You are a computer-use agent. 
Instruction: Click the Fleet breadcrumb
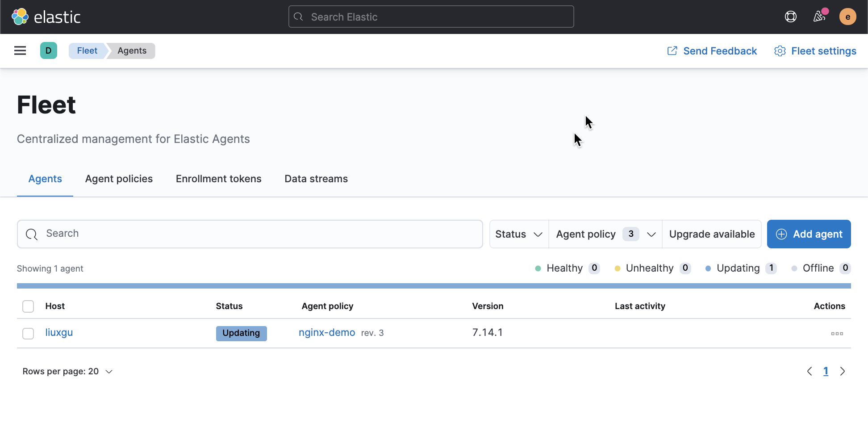87,50
